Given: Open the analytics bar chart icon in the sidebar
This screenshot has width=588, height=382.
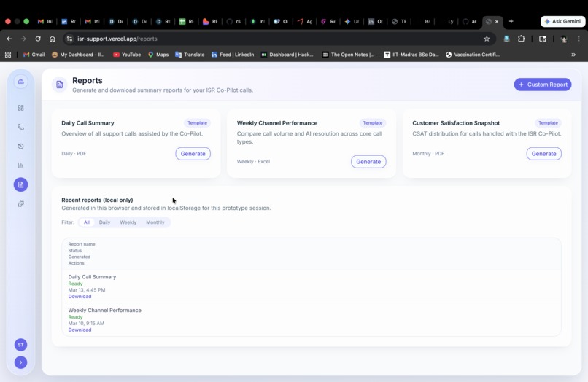Looking at the screenshot, I should (x=20, y=165).
